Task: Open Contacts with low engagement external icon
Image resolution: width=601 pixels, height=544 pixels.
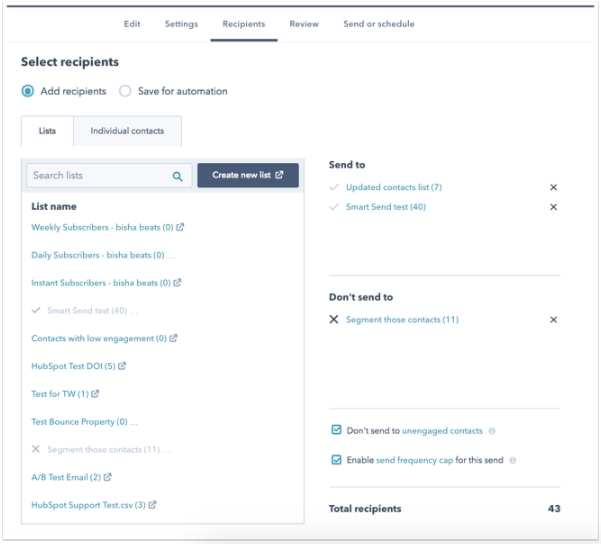Action: coord(173,338)
